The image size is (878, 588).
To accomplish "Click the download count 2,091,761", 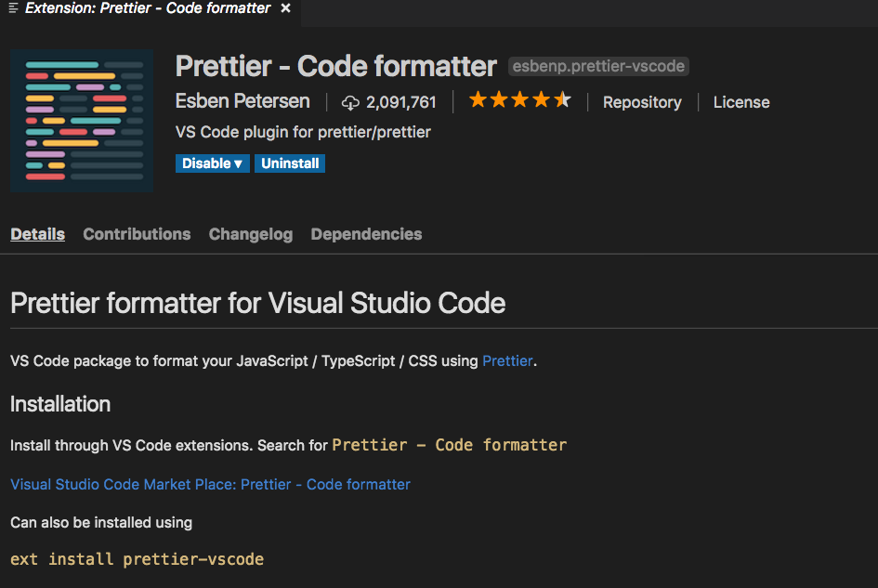I will tap(400, 102).
